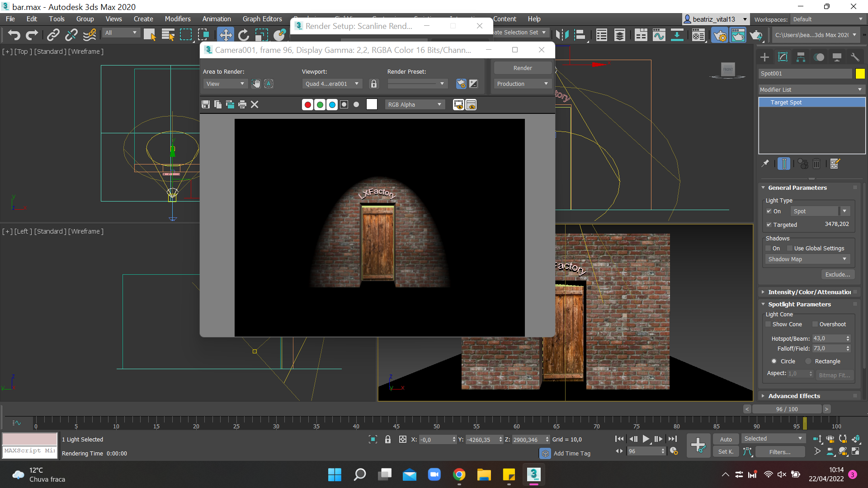Pin the modifier stack
The image size is (868, 488).
click(x=765, y=164)
